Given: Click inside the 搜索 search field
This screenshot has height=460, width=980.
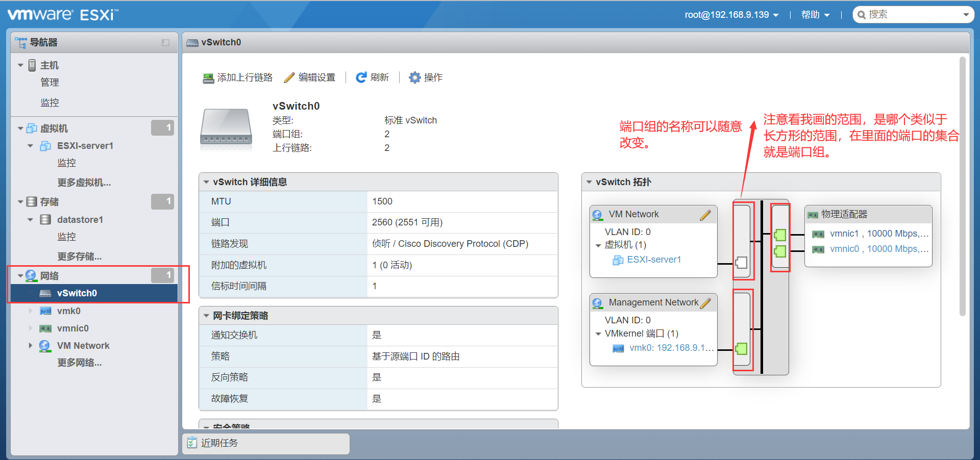Looking at the screenshot, I should (x=909, y=14).
